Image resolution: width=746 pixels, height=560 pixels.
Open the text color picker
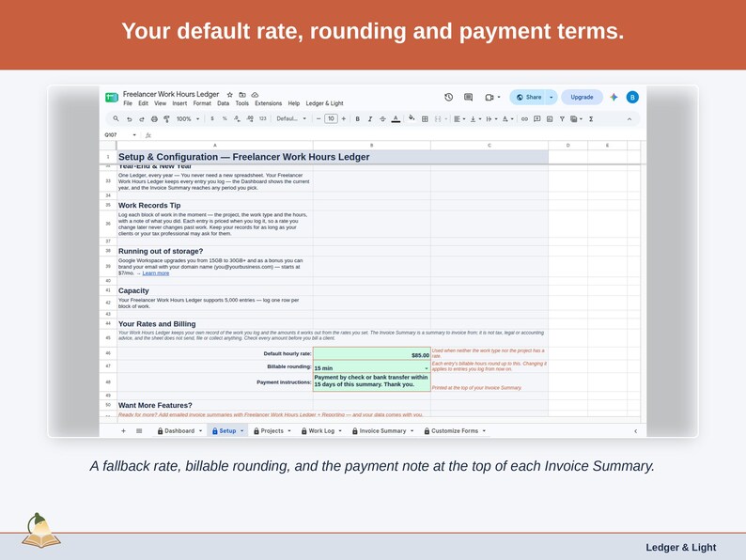pyautogui.click(x=396, y=119)
